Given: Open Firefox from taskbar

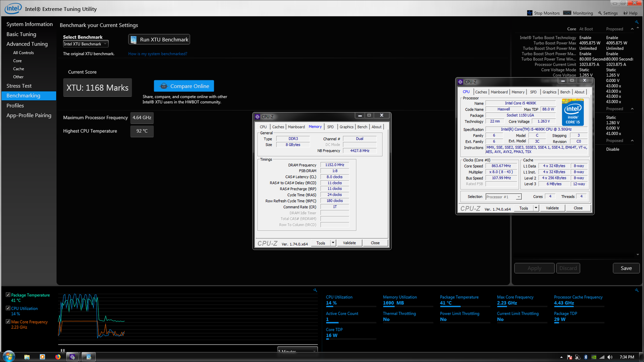Looking at the screenshot, I should tap(58, 357).
